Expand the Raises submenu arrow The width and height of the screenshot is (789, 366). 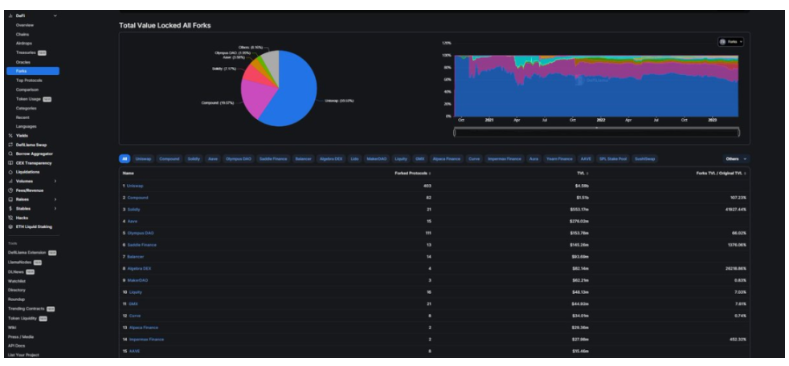[55, 199]
